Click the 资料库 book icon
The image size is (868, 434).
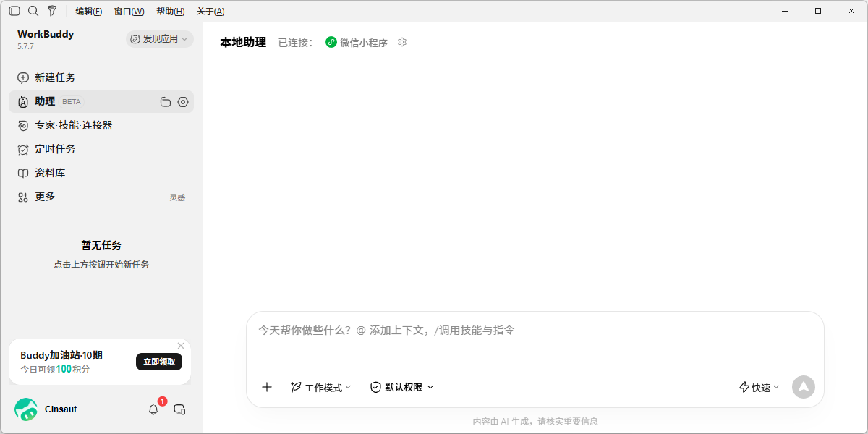(x=23, y=174)
